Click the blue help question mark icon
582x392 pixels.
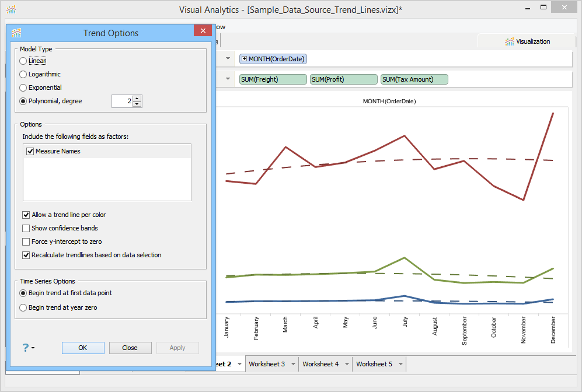(26, 348)
